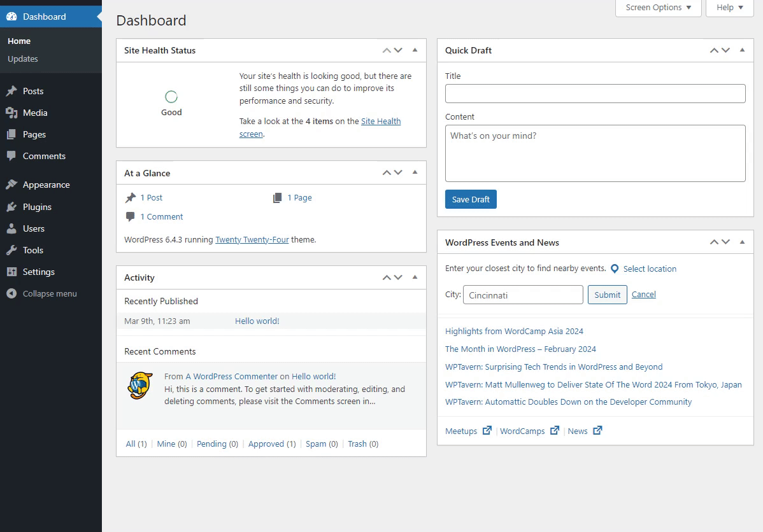Image resolution: width=763 pixels, height=532 pixels.
Task: View the 1 Page link
Action: coord(300,197)
